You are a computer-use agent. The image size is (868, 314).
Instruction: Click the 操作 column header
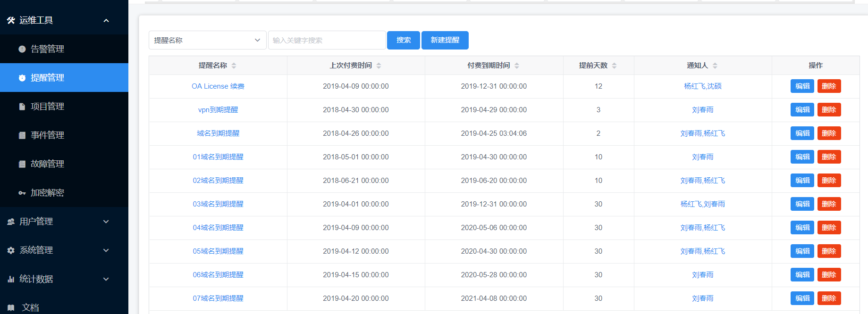tap(816, 66)
